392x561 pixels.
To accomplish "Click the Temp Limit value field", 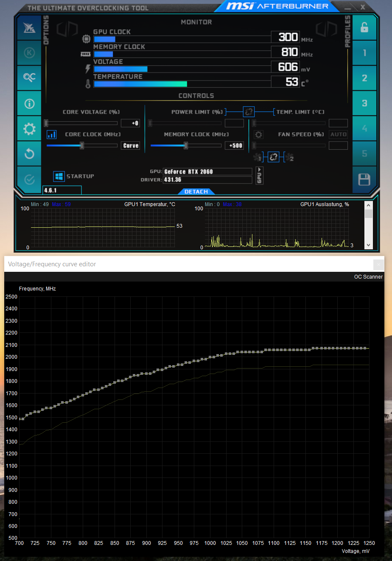I will 338,123.
